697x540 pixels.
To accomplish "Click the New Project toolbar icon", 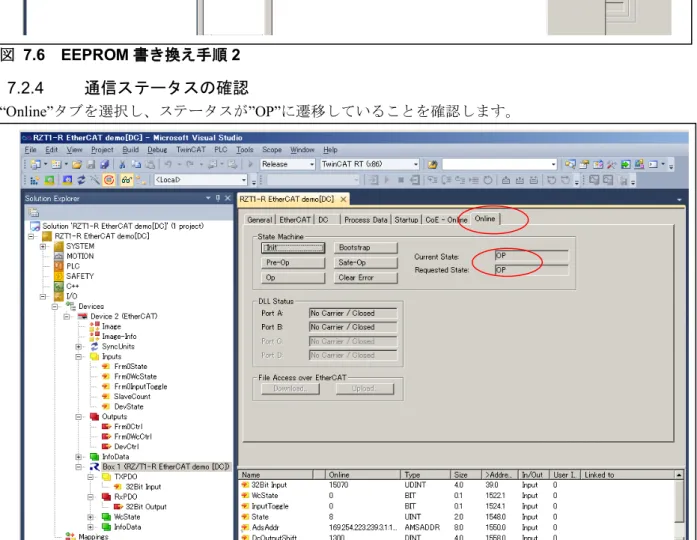I will tap(36, 164).
